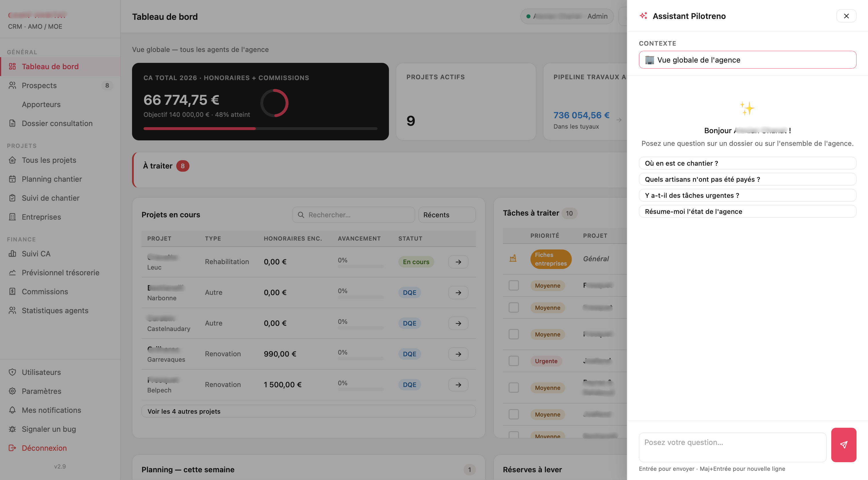
Task: Close the Assistant Pilotreno panel
Action: (846, 16)
